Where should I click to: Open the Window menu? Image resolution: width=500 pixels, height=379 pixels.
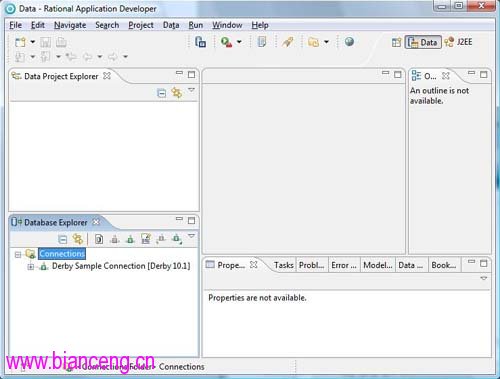tap(227, 25)
